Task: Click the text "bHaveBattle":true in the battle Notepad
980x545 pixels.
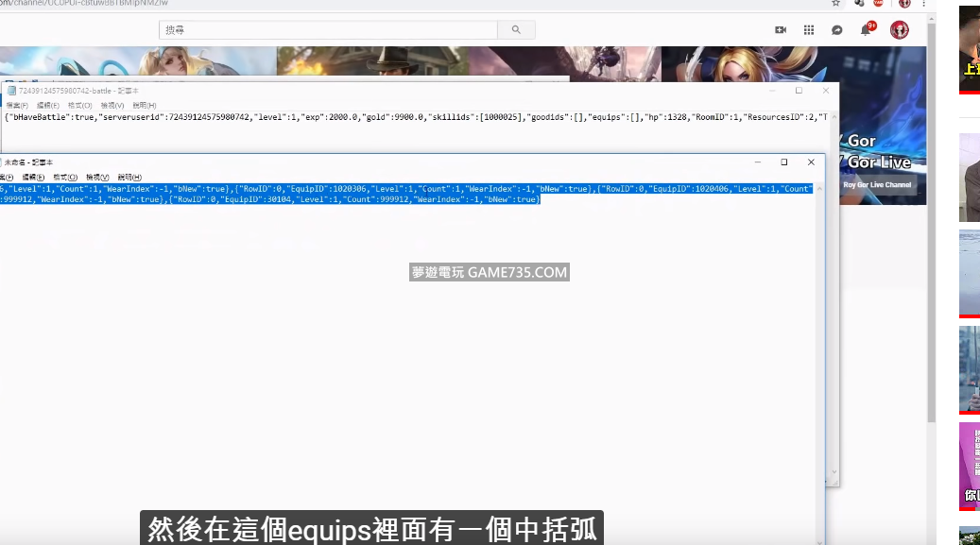Action: 51,117
